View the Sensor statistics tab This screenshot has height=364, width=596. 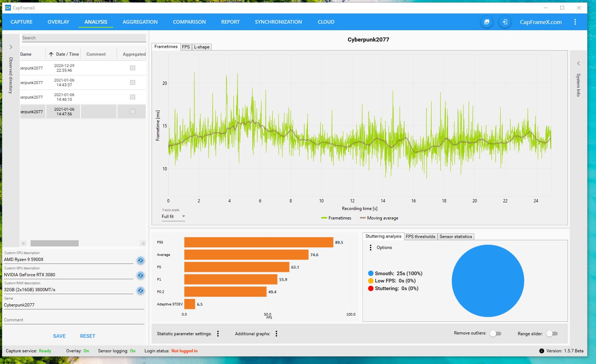[x=455, y=237]
